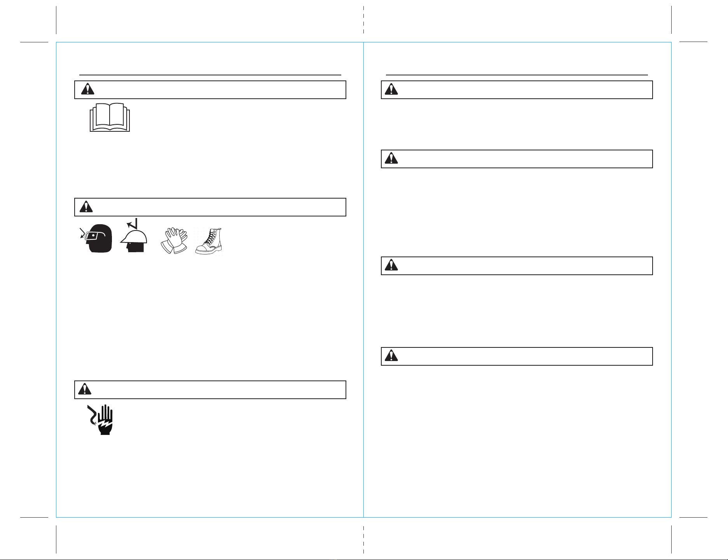This screenshot has height=560, width=728.
Task: Click empty warning banner above protective gear icons
Action: tap(210, 207)
